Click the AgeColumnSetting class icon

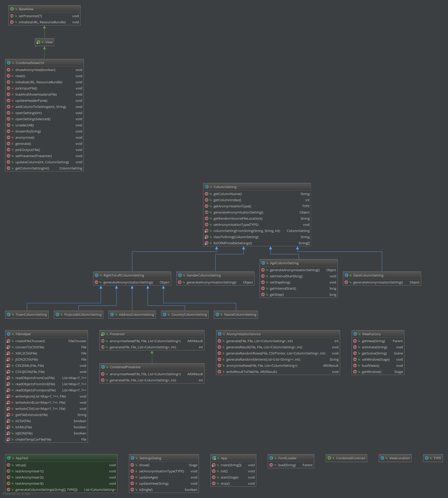pyautogui.click(x=263, y=263)
